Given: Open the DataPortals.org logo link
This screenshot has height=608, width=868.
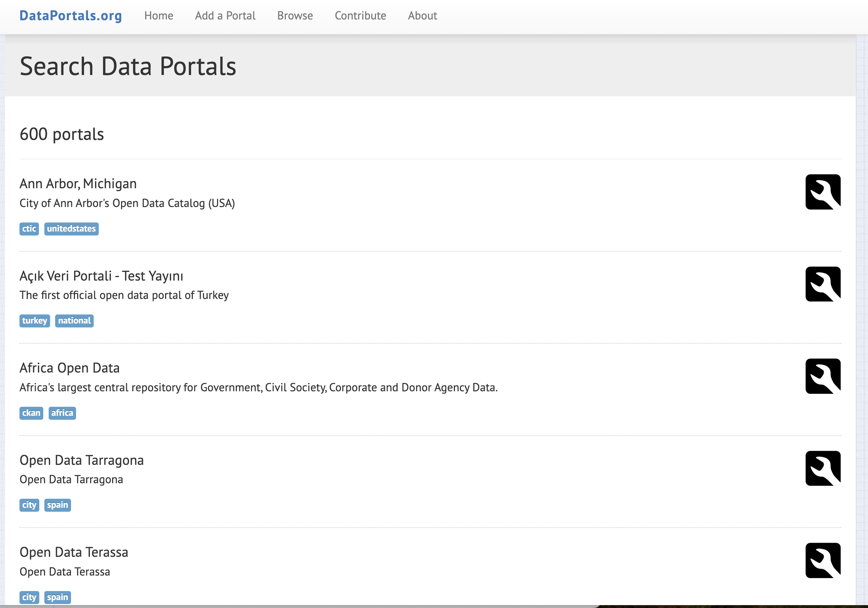Looking at the screenshot, I should point(70,16).
